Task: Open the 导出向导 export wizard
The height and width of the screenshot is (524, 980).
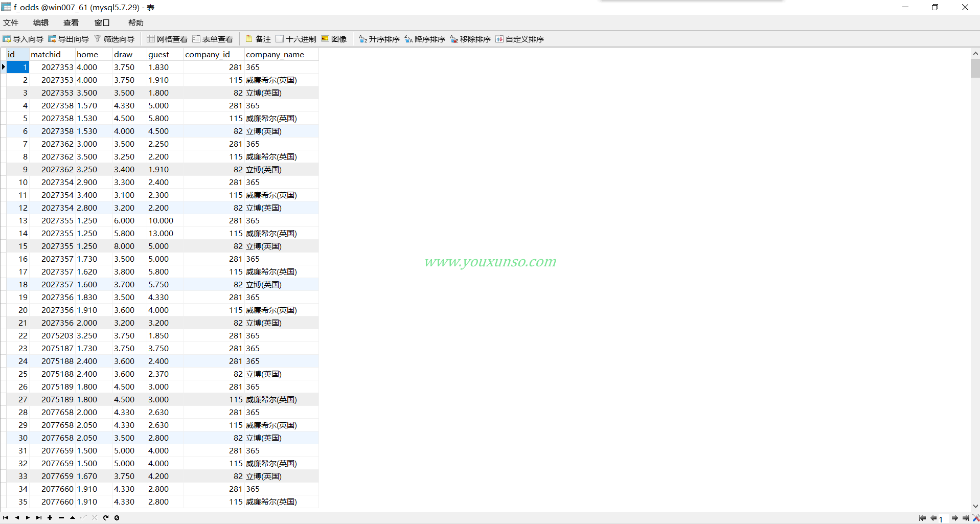Action: click(69, 39)
